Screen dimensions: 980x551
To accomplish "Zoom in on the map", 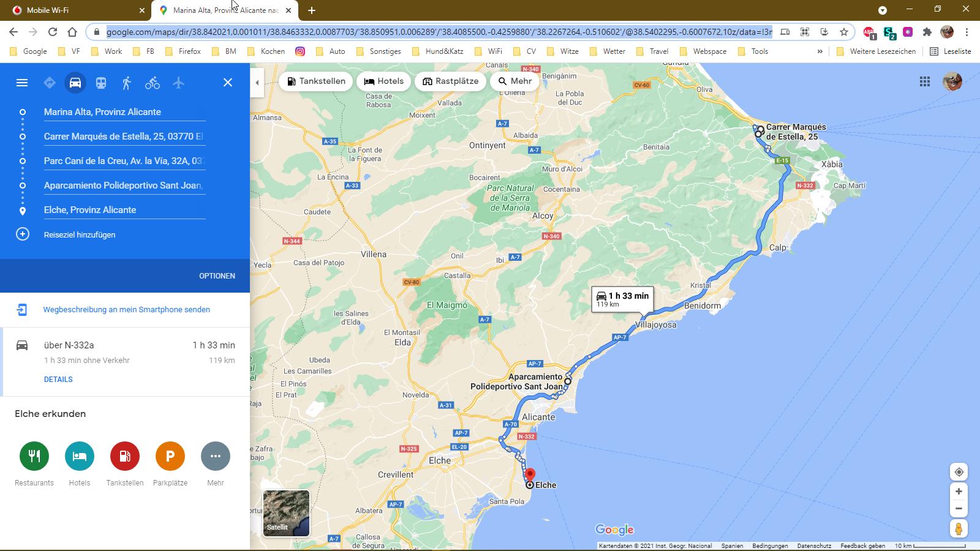I will point(959,492).
